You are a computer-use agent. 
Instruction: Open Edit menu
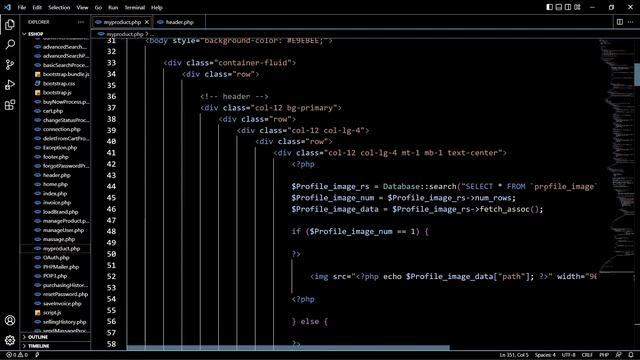tap(37, 7)
